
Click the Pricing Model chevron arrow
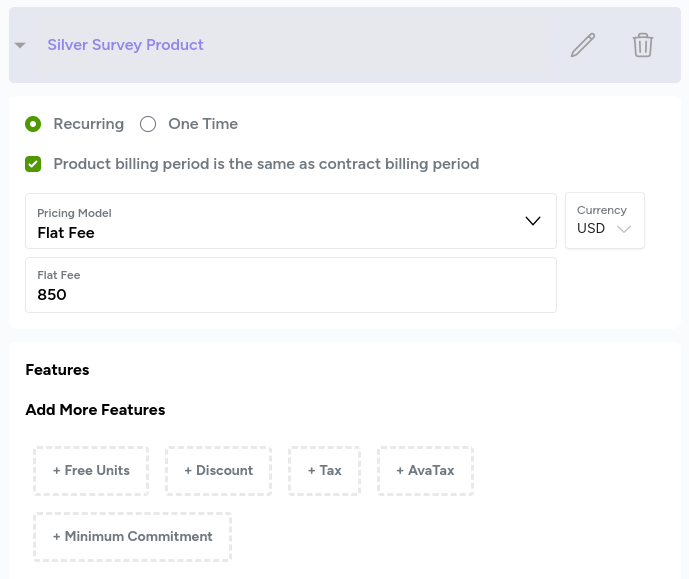(x=533, y=221)
